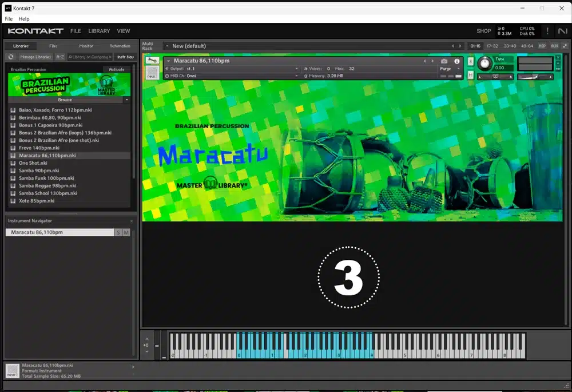Toggle A-Z library sorting
This screenshot has height=392, width=572.
60,57
